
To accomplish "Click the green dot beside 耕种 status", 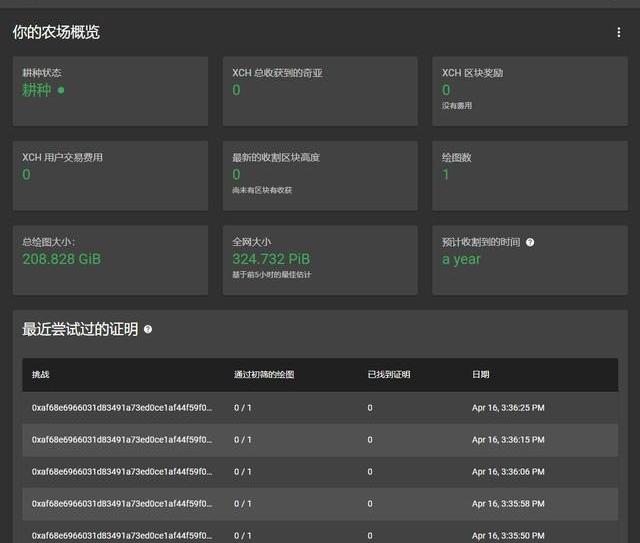I will tap(61, 90).
